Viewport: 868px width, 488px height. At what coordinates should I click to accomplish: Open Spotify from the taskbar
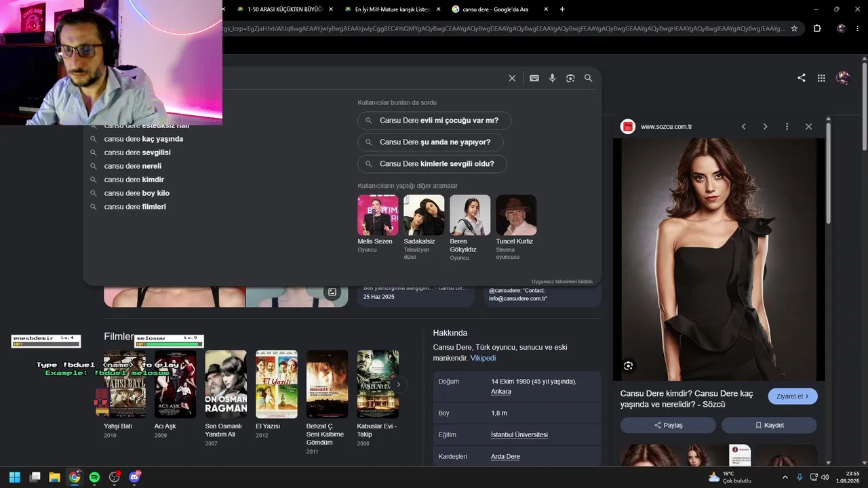(94, 477)
